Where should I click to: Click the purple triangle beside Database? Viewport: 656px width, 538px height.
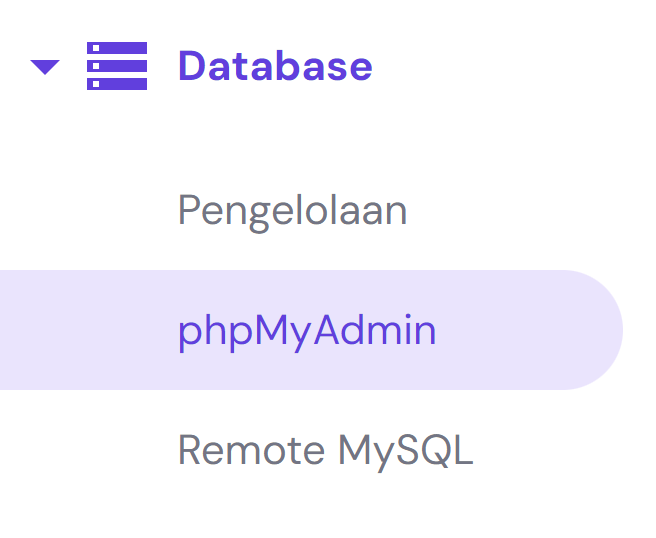coord(45,67)
